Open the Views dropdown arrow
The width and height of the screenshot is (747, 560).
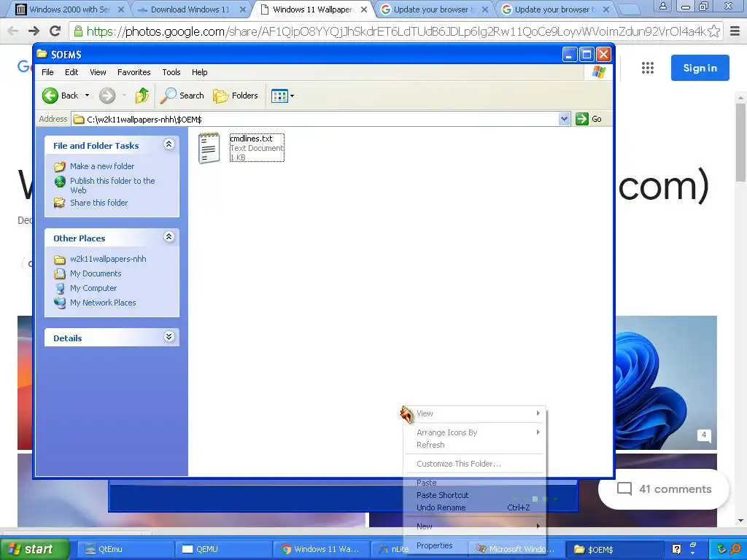[292, 96]
